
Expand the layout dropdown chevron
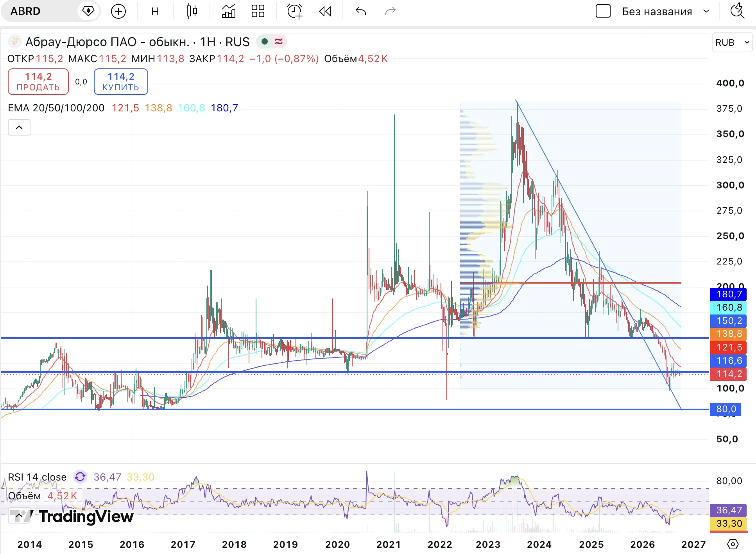click(706, 11)
